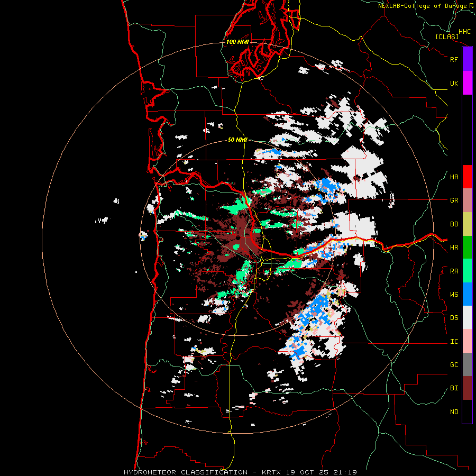Click the ND legend label
The width and height of the screenshot is (476, 476).
tap(454, 412)
